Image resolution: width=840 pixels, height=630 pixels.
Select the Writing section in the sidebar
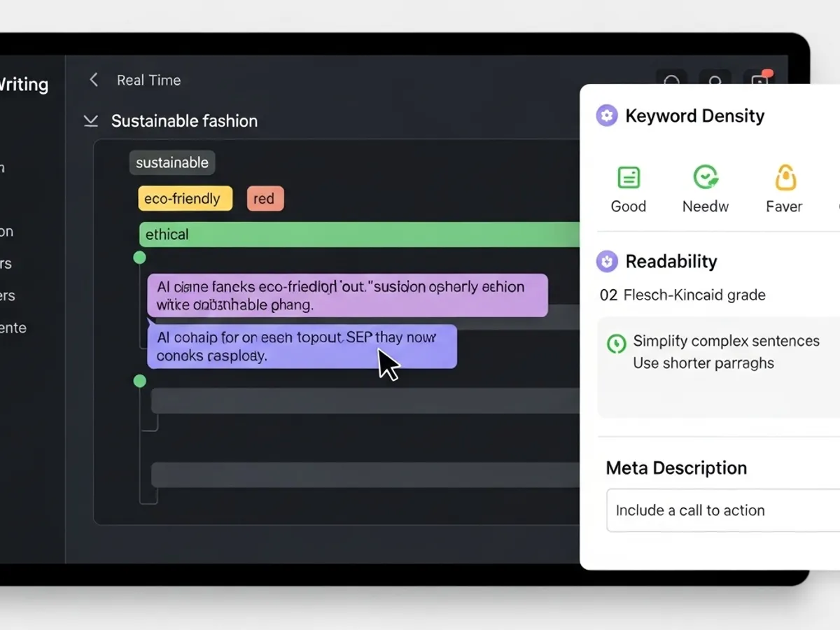click(24, 84)
